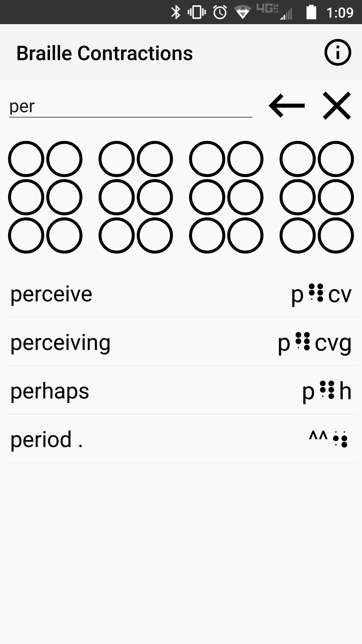Toggle top-left dot of third braille cell

[x=207, y=159]
